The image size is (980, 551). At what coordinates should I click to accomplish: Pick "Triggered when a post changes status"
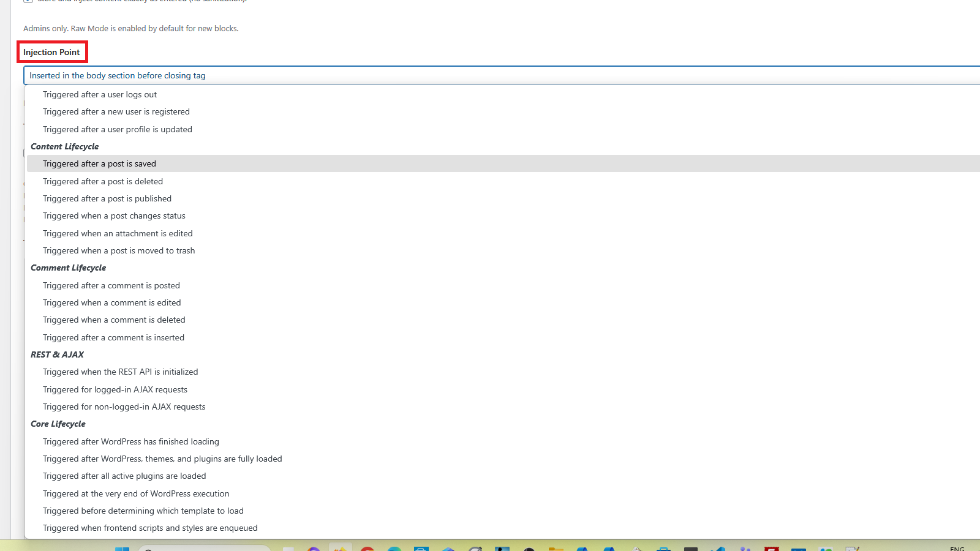pos(503,216)
